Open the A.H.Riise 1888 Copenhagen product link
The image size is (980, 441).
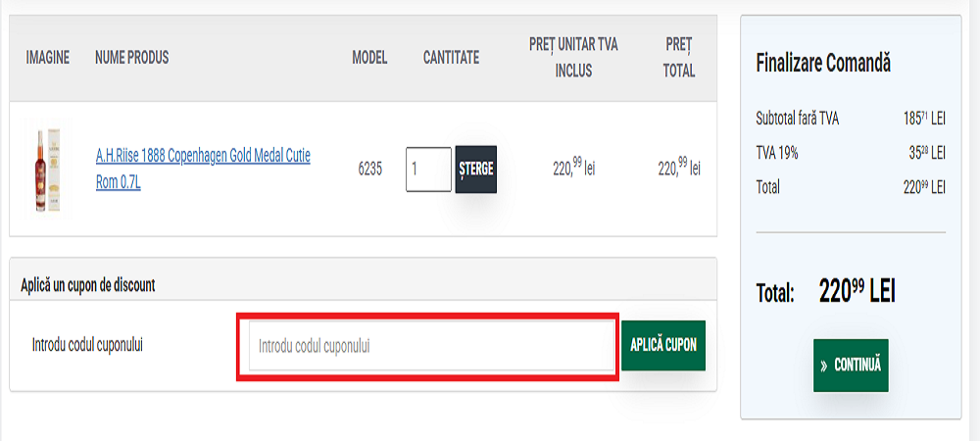click(x=203, y=169)
